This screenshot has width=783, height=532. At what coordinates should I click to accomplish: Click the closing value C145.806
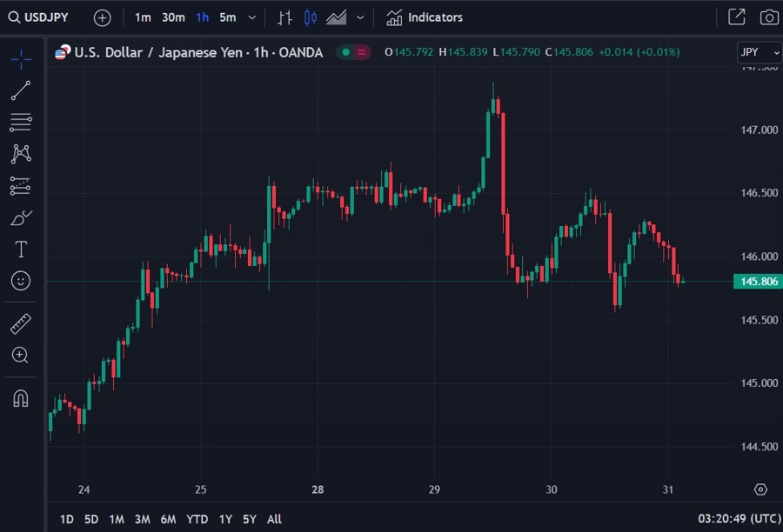point(569,52)
